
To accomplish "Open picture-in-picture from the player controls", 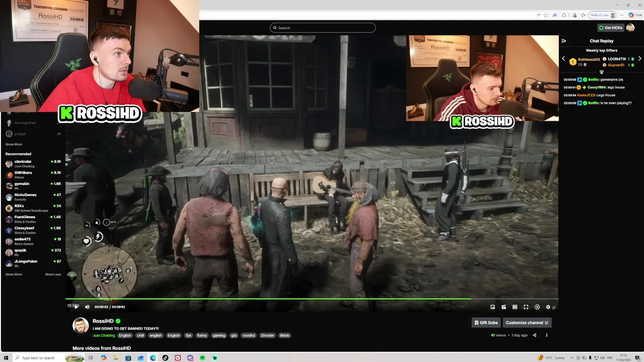I will 493,307.
